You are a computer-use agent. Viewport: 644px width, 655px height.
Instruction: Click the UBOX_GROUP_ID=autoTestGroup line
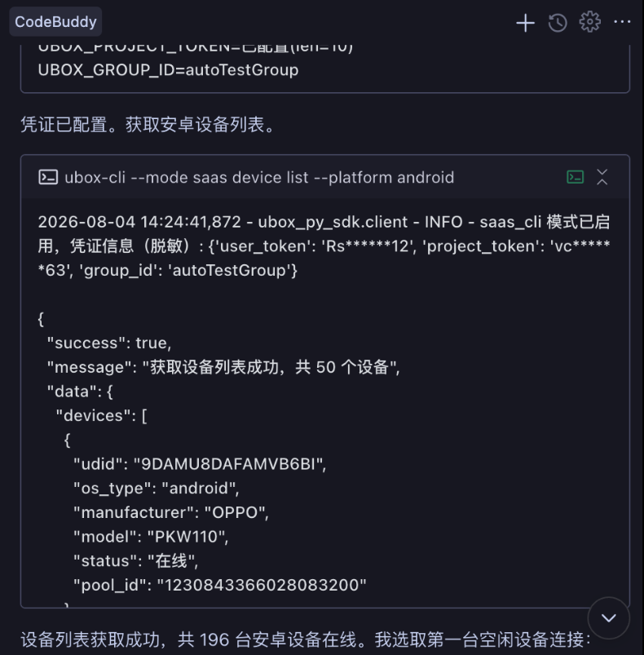[168, 70]
